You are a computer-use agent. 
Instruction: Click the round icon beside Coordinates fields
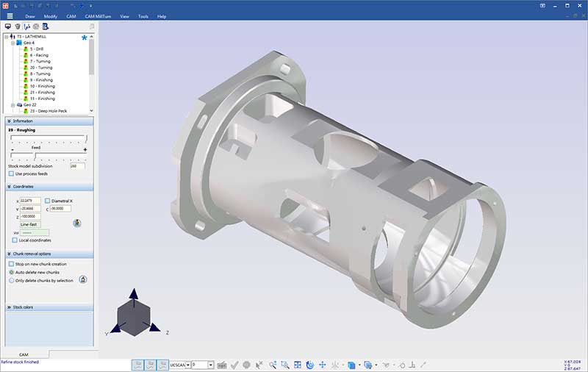(x=76, y=222)
